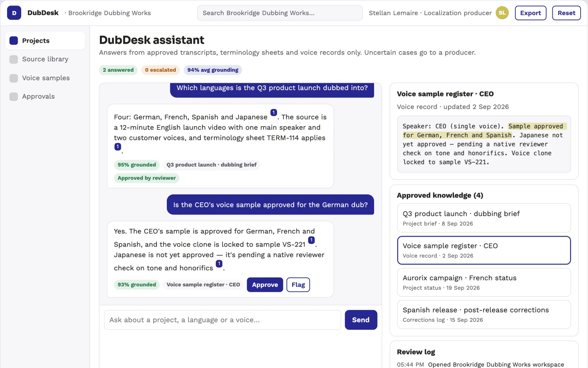
Task: Click the Voice samples sidebar icon
Action: click(14, 78)
